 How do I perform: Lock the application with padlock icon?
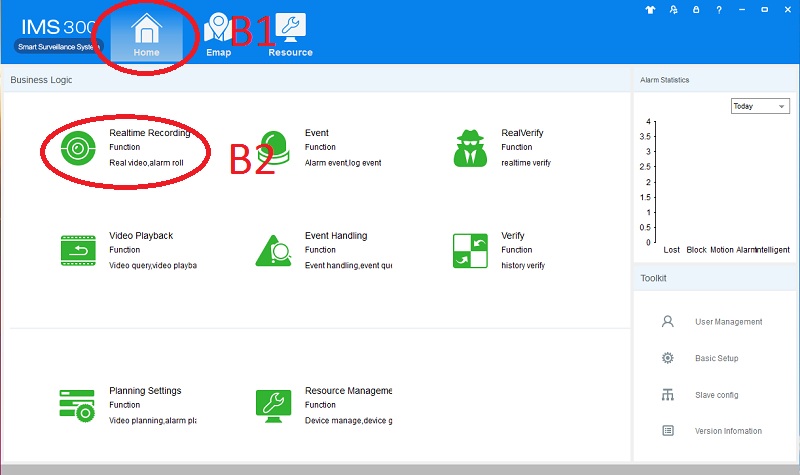(696, 10)
